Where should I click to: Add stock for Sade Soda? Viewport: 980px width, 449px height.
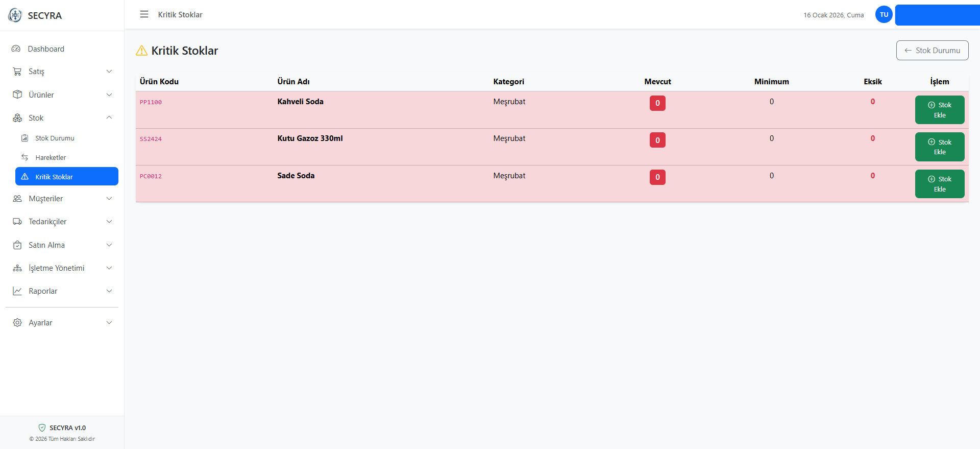click(x=939, y=184)
